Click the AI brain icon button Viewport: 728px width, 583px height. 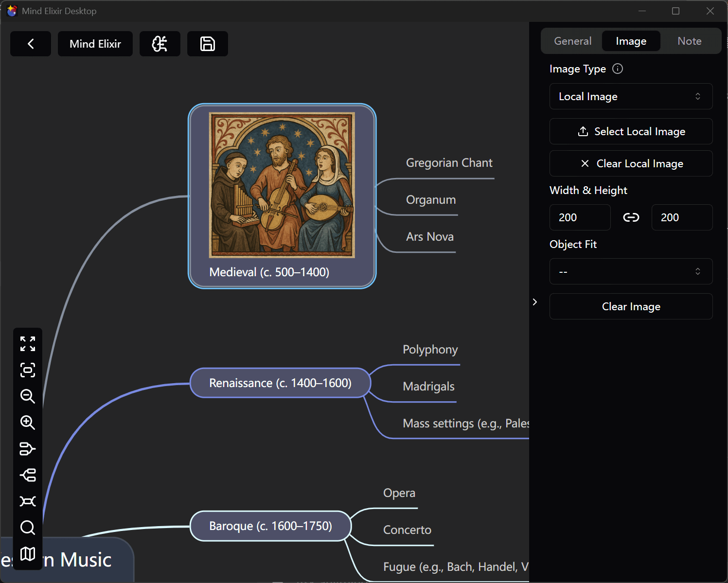(160, 44)
